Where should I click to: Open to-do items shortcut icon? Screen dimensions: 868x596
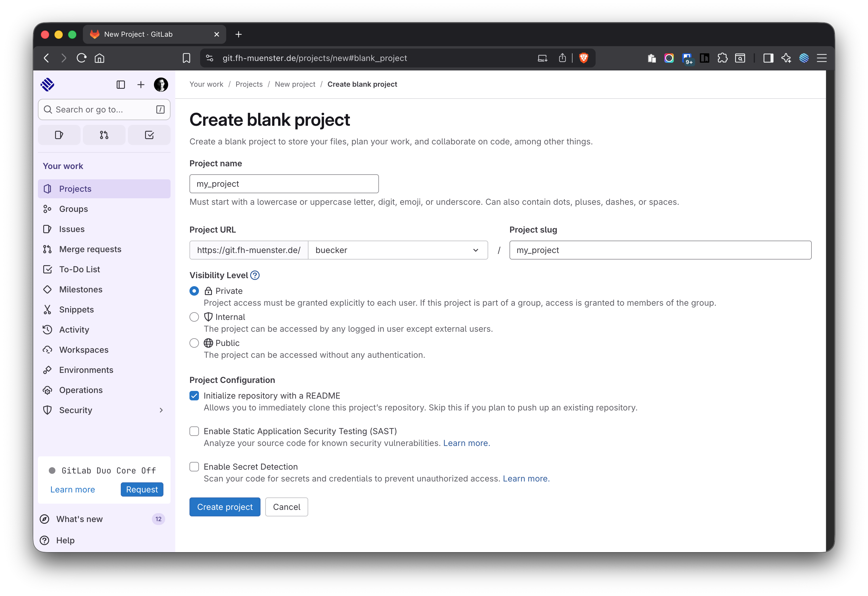149,135
